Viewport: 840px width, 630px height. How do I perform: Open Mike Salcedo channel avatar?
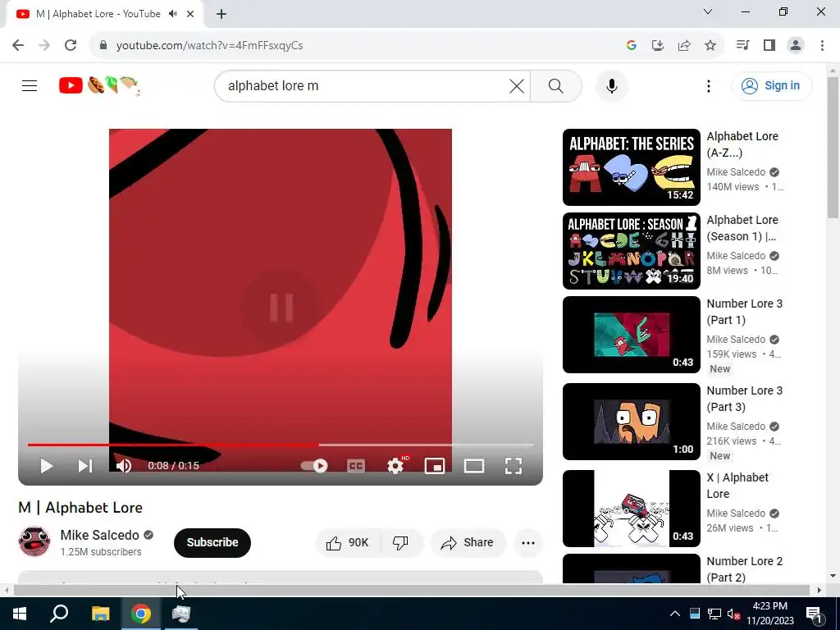click(34, 541)
